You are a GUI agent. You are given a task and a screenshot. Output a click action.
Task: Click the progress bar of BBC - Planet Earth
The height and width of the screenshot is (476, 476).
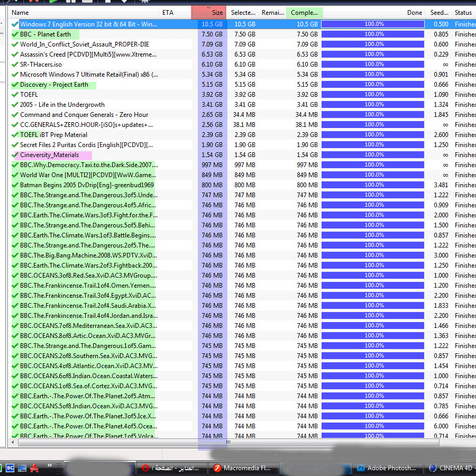373,34
